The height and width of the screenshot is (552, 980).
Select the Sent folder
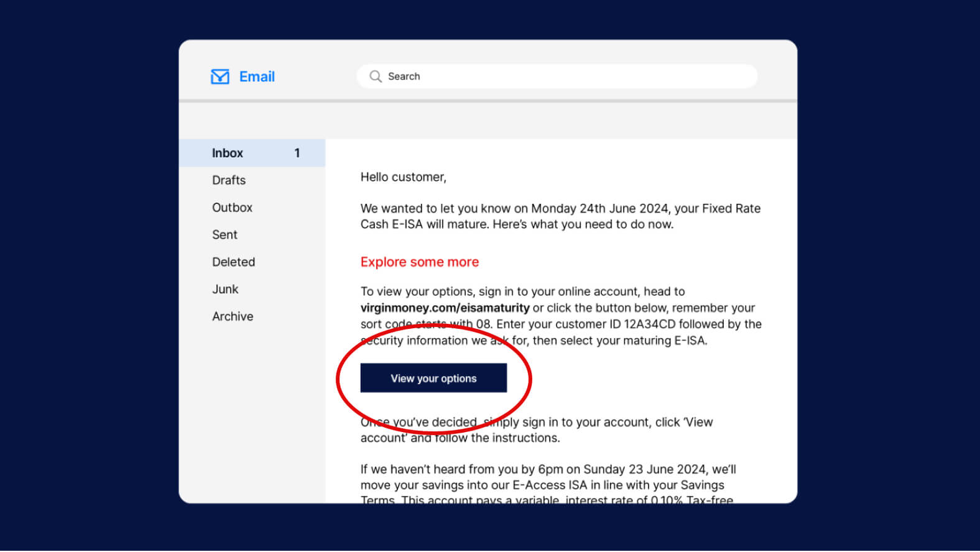[224, 235]
